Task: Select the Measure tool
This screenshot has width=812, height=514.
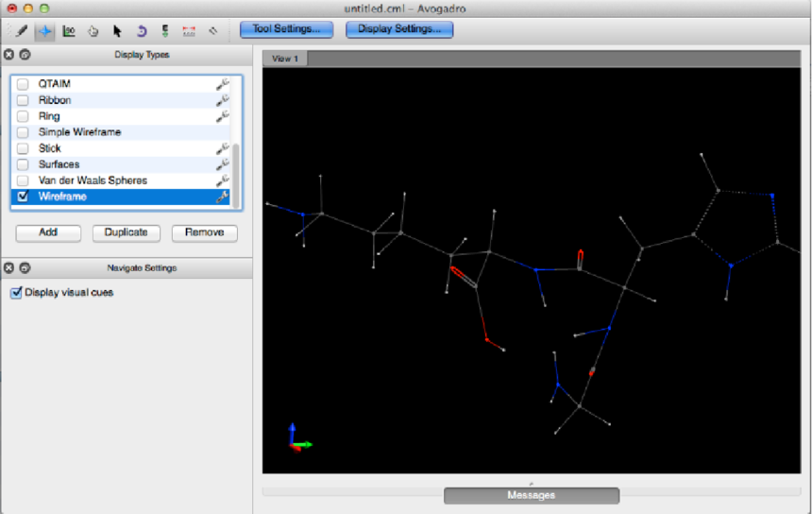Action: 189,30
